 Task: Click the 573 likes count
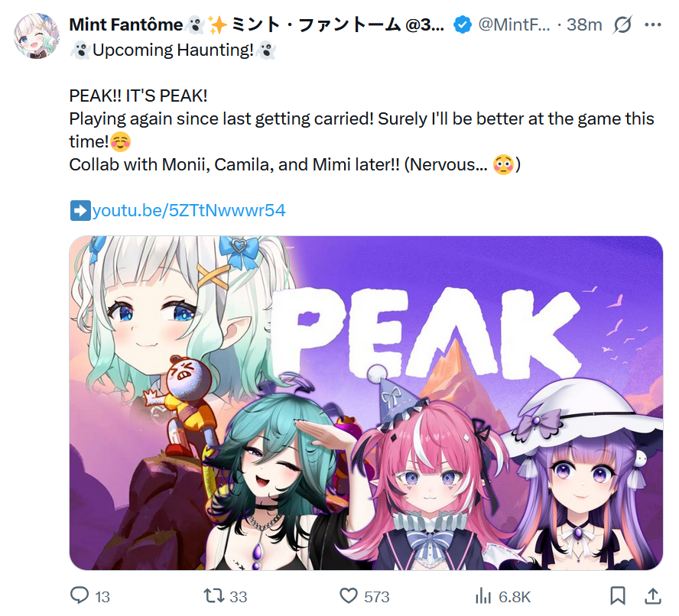tap(377, 597)
